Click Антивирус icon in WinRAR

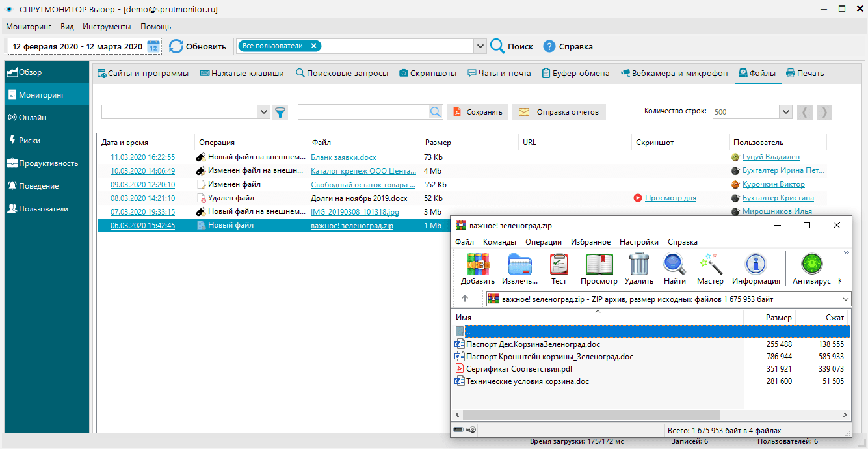pyautogui.click(x=811, y=269)
